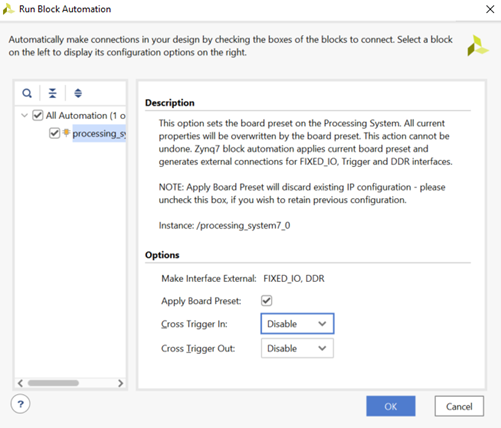501x428 pixels.
Task: Click the horizontal scrollbar thumb in tree
Action: point(53,383)
